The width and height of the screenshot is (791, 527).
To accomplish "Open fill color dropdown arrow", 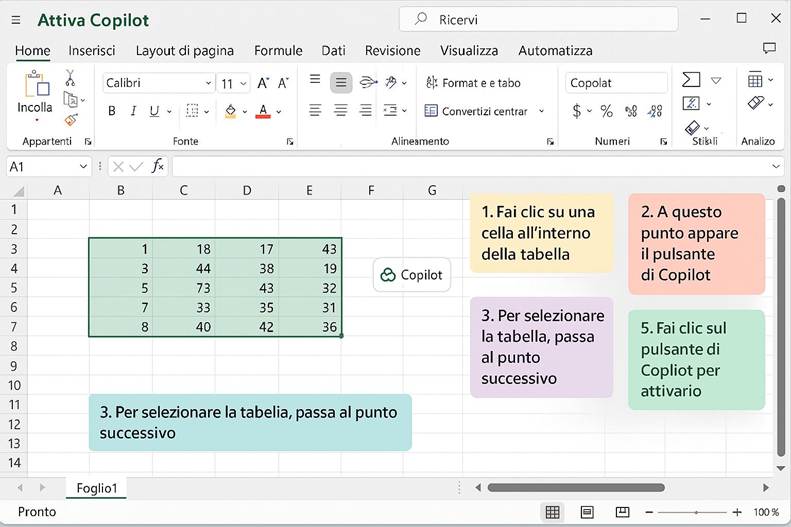I will click(245, 111).
